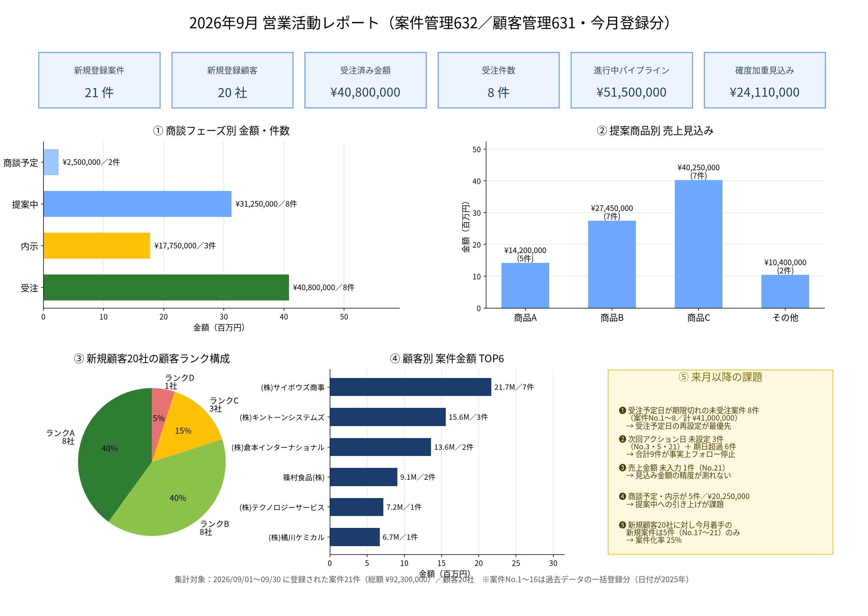The height and width of the screenshot is (616, 868).
Task: Click the ⑤ 来月以降の課題 heading
Action: click(720, 377)
